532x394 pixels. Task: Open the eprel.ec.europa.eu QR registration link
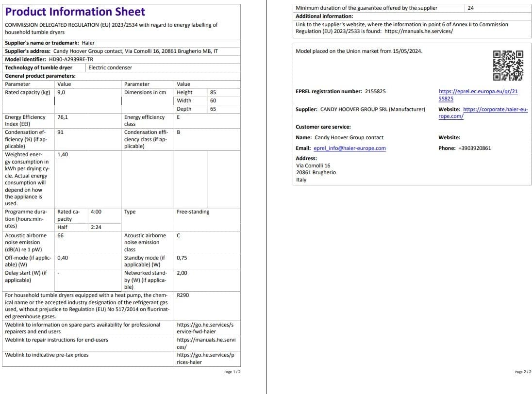[478, 91]
